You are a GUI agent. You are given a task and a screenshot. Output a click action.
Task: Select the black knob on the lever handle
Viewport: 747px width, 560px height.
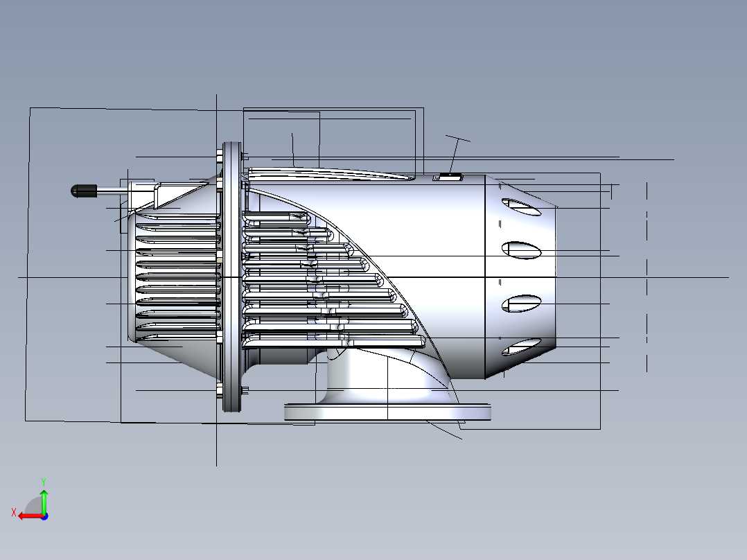[83, 191]
